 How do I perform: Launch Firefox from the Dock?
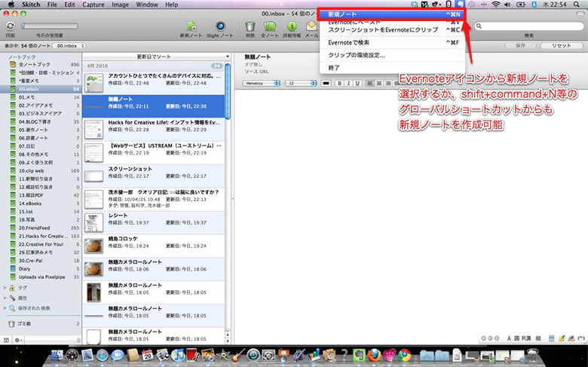point(374,355)
